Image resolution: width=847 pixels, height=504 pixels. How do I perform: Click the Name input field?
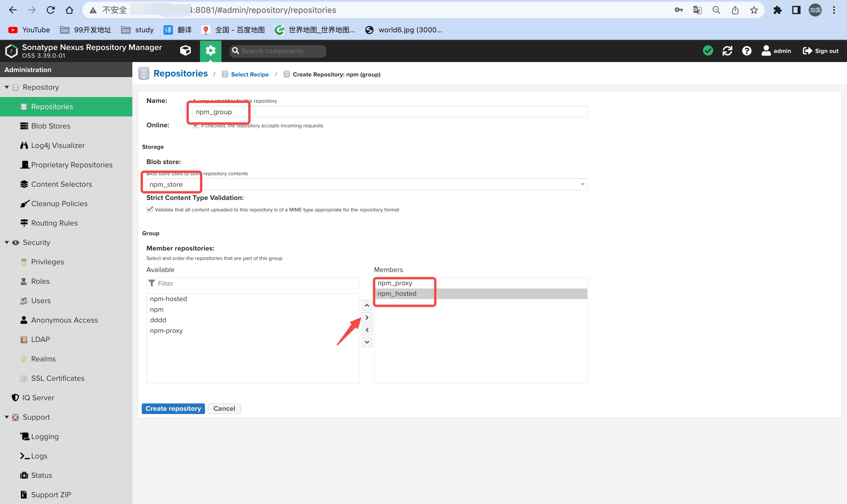390,112
